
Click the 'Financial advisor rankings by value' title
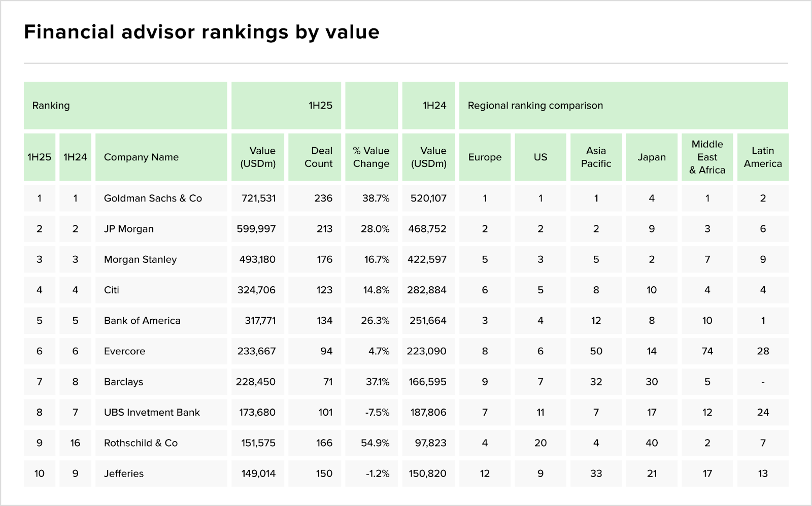click(x=201, y=32)
